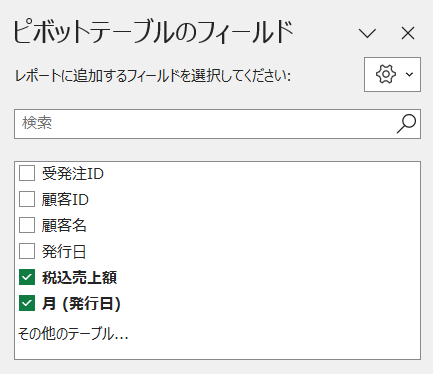Click the magnifying glass search icon
Viewport: 433px width, 374px height.
click(x=406, y=124)
